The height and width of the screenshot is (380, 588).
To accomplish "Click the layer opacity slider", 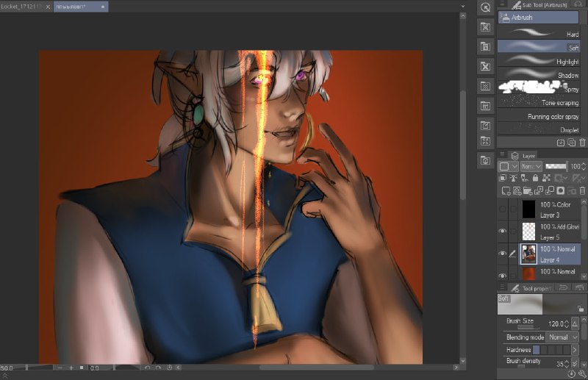I will click(x=556, y=166).
